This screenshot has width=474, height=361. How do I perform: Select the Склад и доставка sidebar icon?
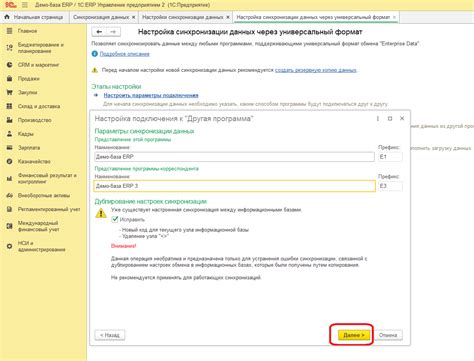point(9,106)
